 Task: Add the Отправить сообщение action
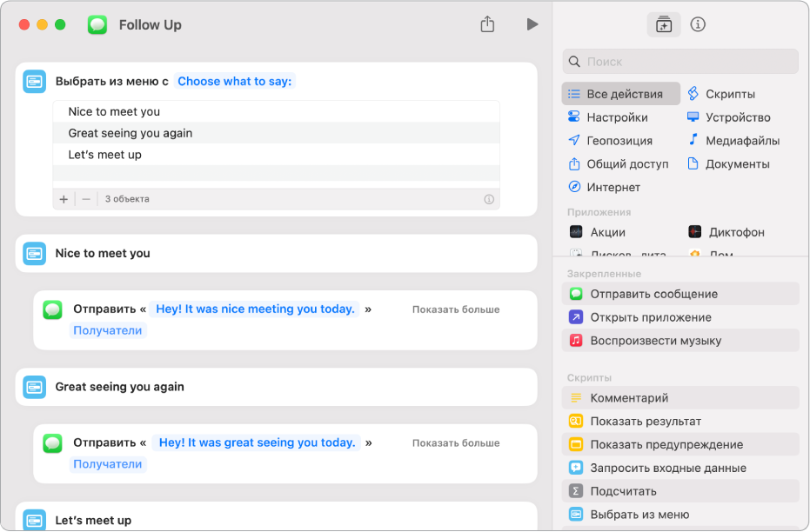point(679,294)
